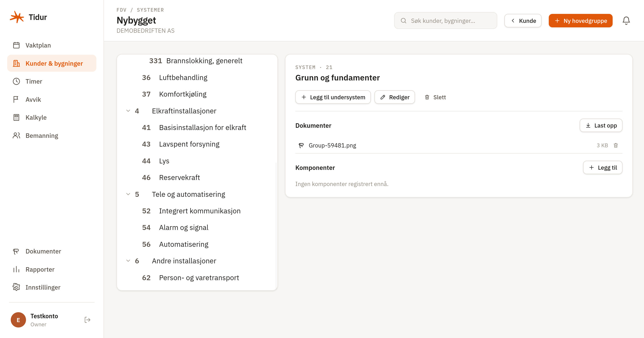Click Legg til under Komponenter
This screenshot has height=338, width=644.
603,167
